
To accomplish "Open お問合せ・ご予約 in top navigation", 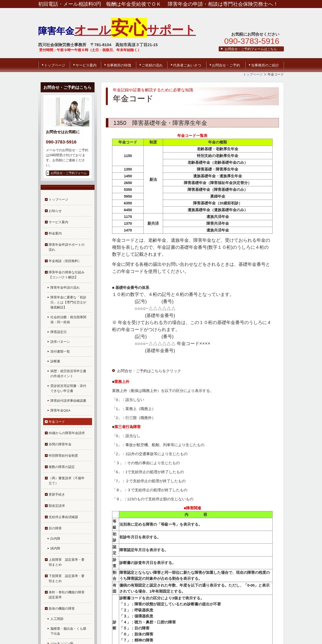I will [225, 65].
